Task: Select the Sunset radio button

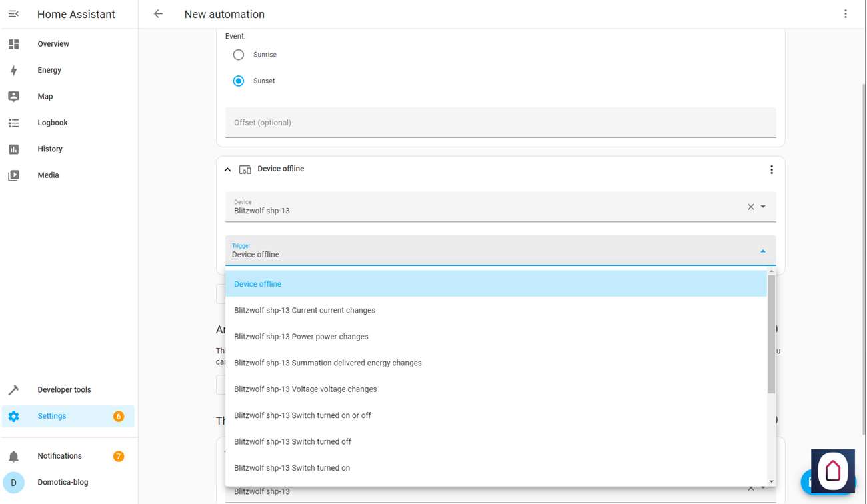Action: point(239,81)
